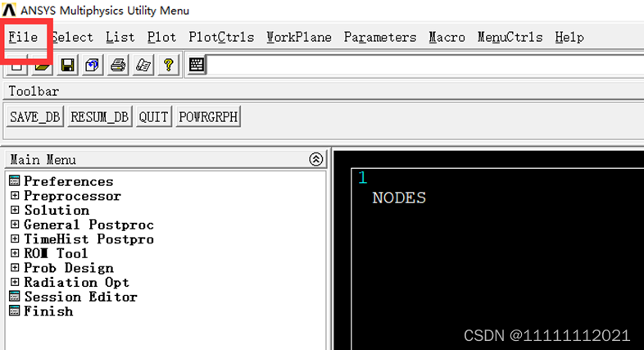This screenshot has height=350, width=644.
Task: Click the RESUM_DB toolbar button
Action: (x=100, y=117)
